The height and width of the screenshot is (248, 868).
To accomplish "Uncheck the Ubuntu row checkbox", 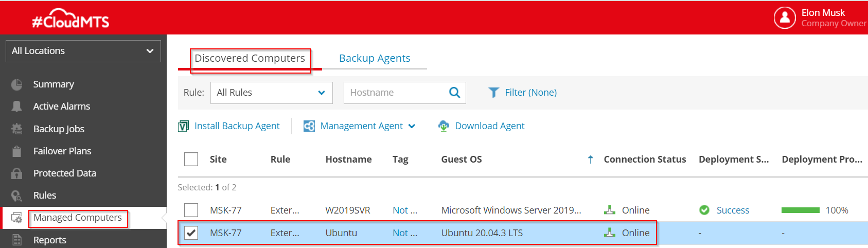I will point(191,233).
